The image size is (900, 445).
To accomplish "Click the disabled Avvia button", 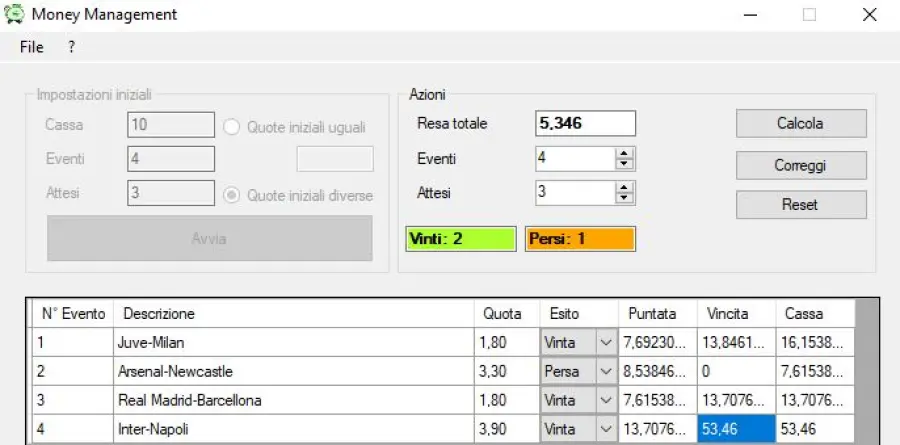I will tap(210, 238).
